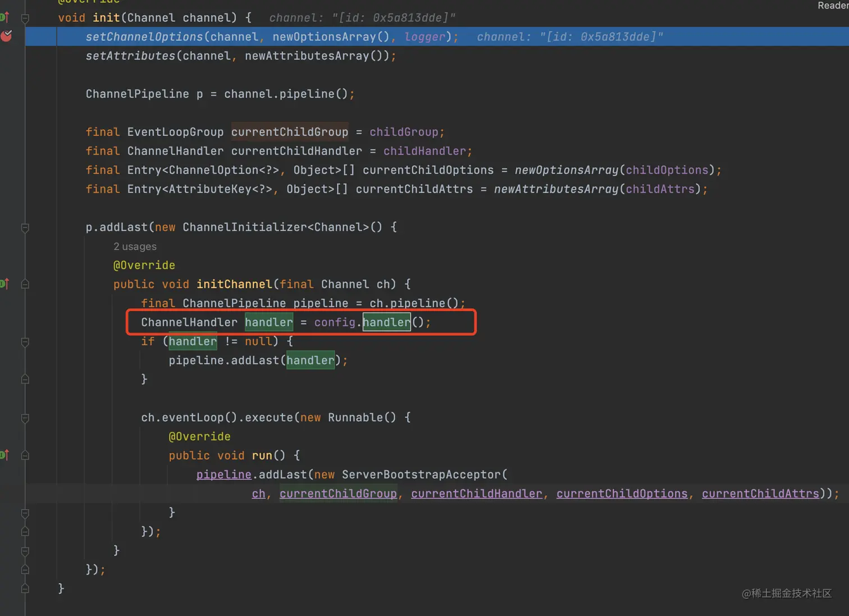Click the newOptionsArray() call on the highlighted line

click(x=331, y=36)
